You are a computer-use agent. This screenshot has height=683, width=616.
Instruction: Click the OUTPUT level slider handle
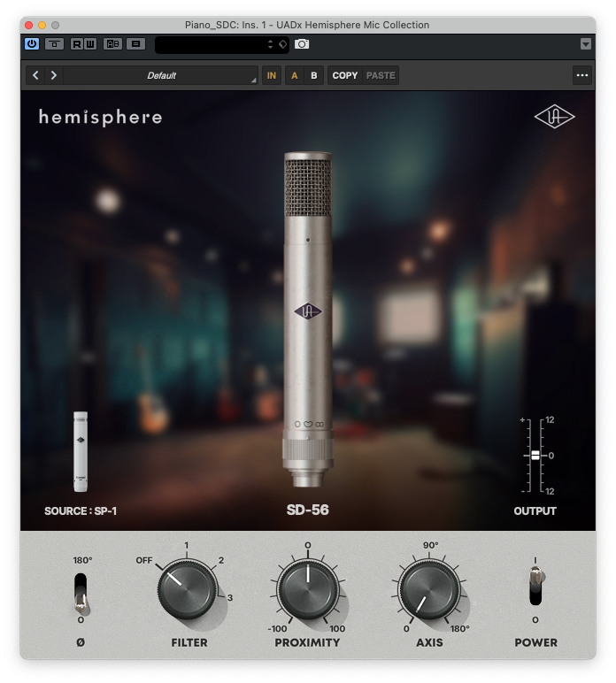535,456
